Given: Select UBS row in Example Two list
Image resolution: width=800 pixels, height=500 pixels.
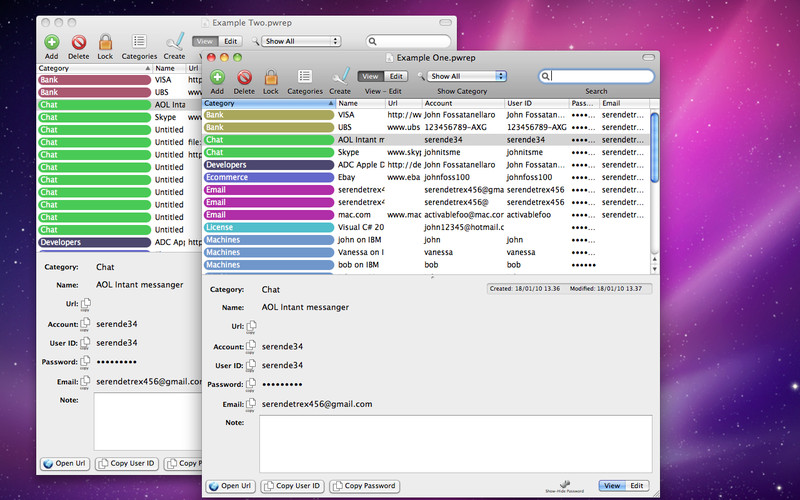Looking at the screenshot, I should (119, 92).
